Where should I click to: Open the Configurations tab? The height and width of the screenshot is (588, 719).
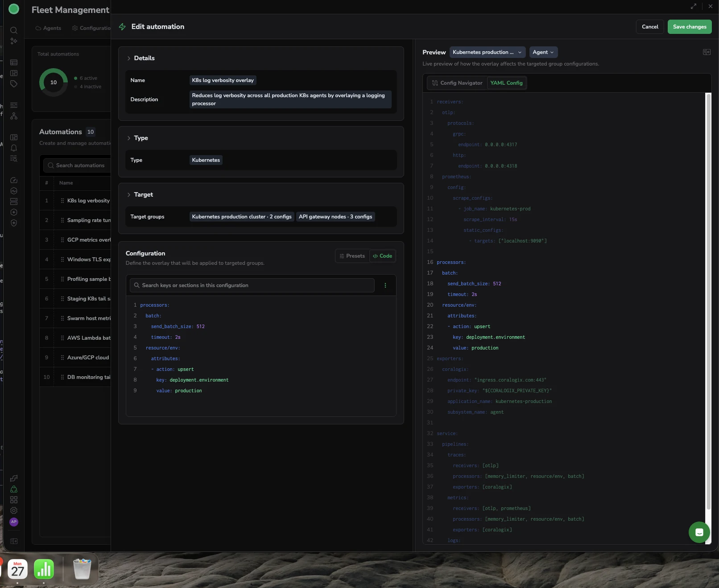point(91,28)
